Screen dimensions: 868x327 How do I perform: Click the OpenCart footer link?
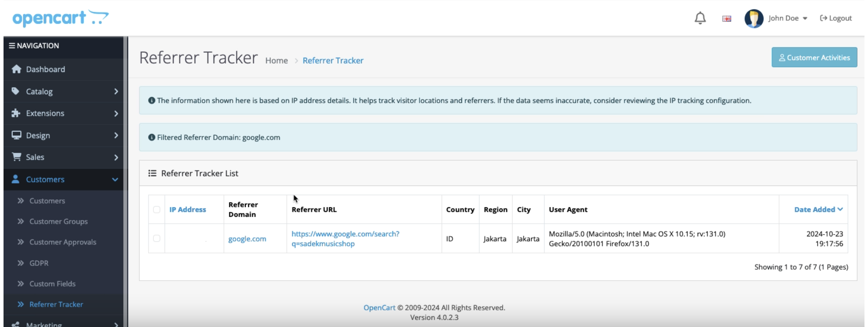[x=379, y=308]
